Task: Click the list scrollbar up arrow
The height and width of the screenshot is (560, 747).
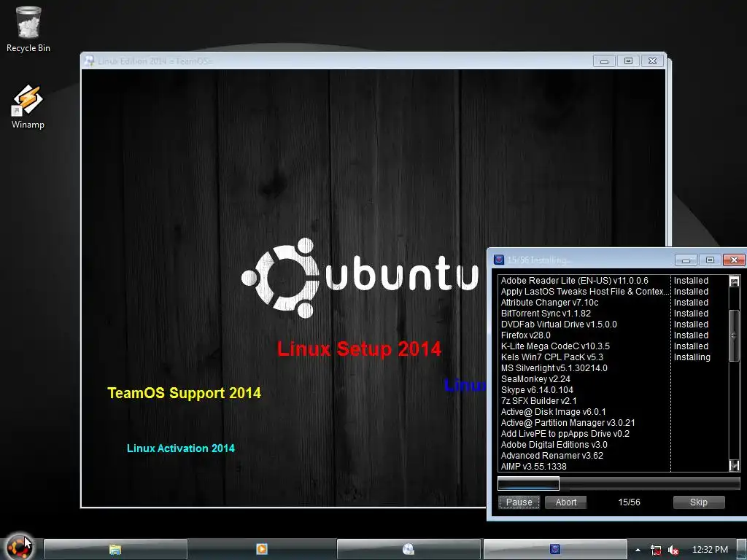Action: click(734, 281)
